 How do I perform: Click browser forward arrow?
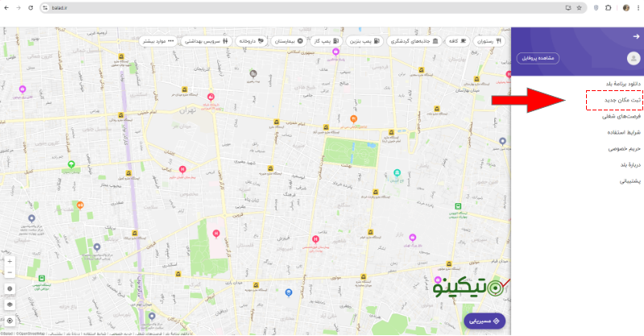point(19,8)
